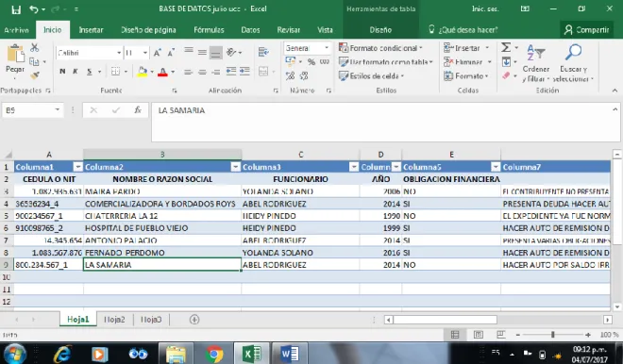Expand the font name Calibri dropdown

[x=119, y=53]
